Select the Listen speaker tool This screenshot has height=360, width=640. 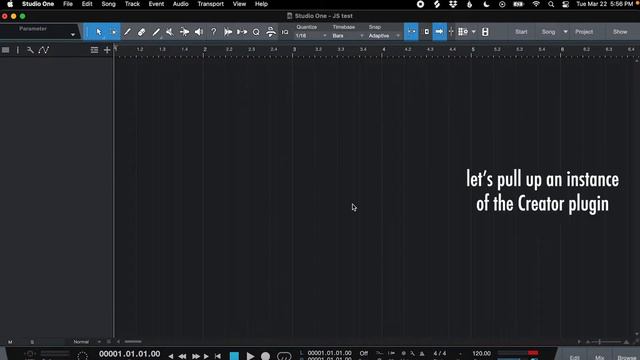(x=199, y=32)
